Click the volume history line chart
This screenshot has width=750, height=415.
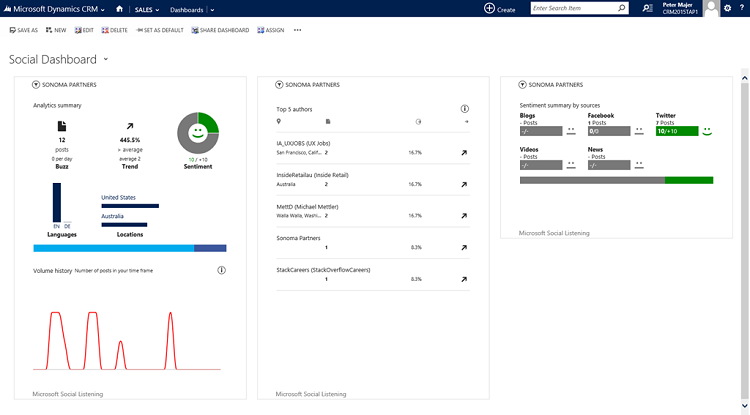[127, 341]
